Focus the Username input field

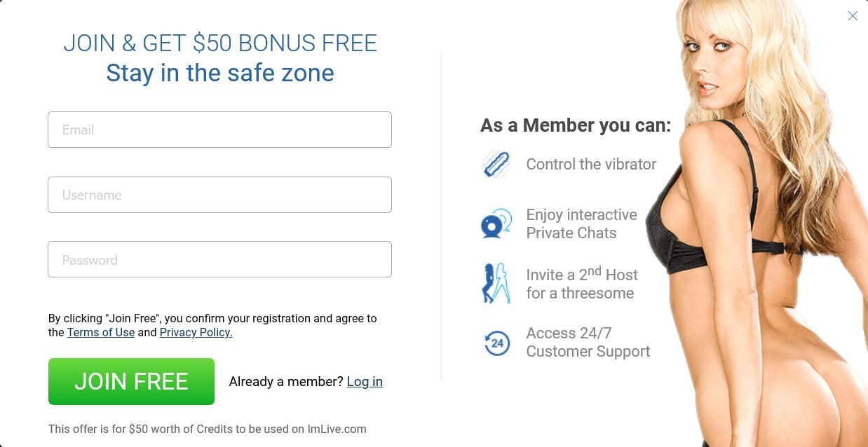(x=219, y=195)
